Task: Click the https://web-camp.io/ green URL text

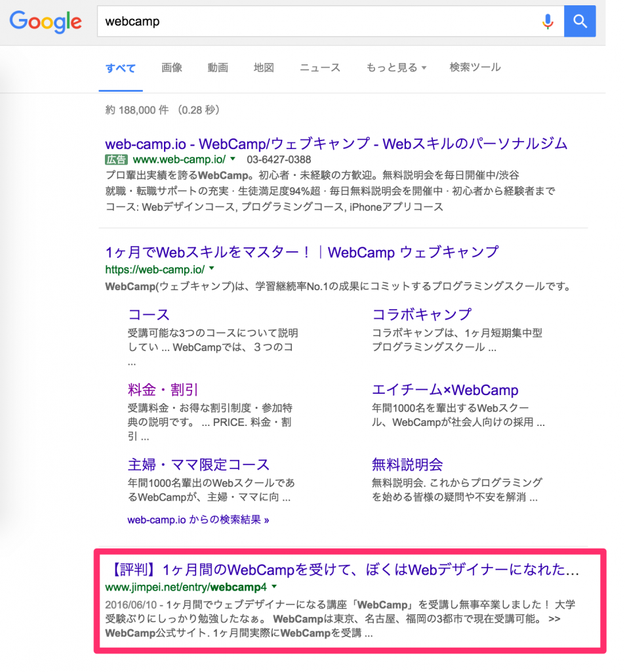Action: 155,270
